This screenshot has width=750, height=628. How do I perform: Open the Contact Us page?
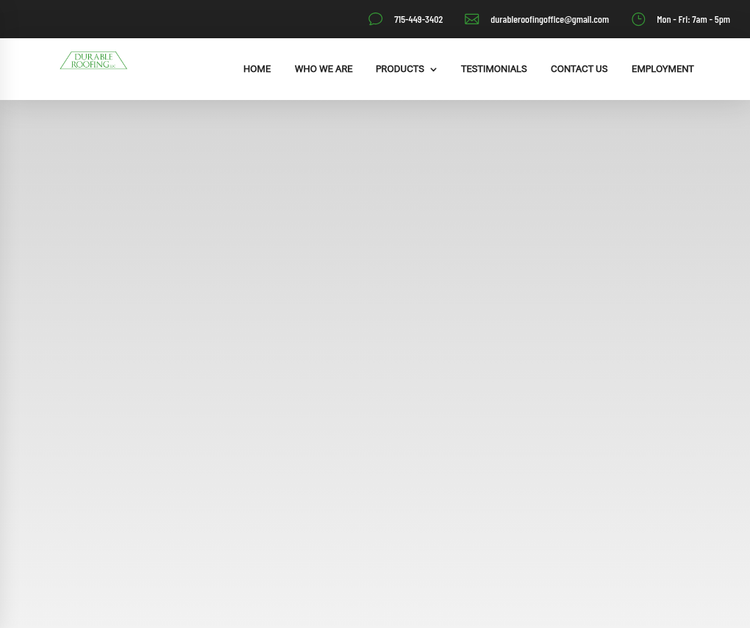(x=579, y=69)
